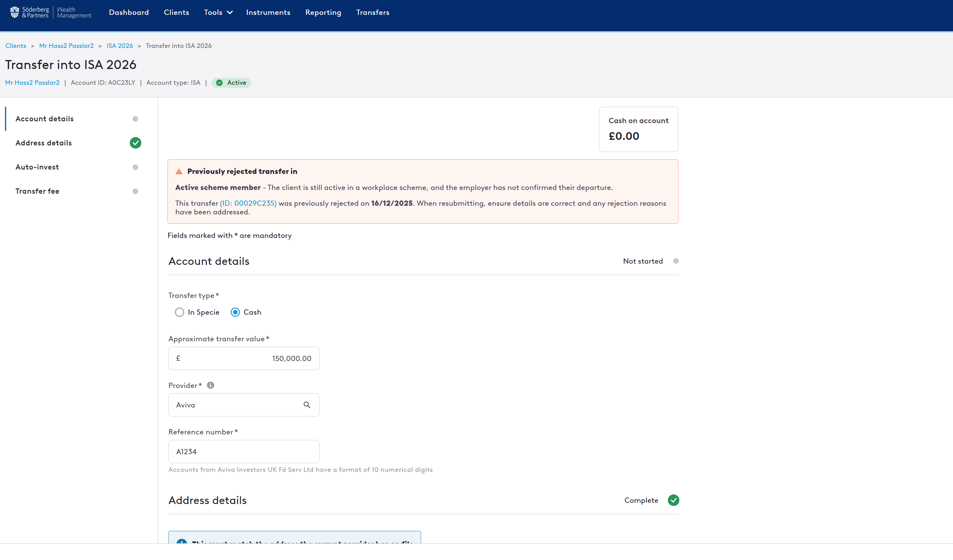Click the Approximate transfer value field
The width and height of the screenshot is (953, 560).
tap(244, 358)
